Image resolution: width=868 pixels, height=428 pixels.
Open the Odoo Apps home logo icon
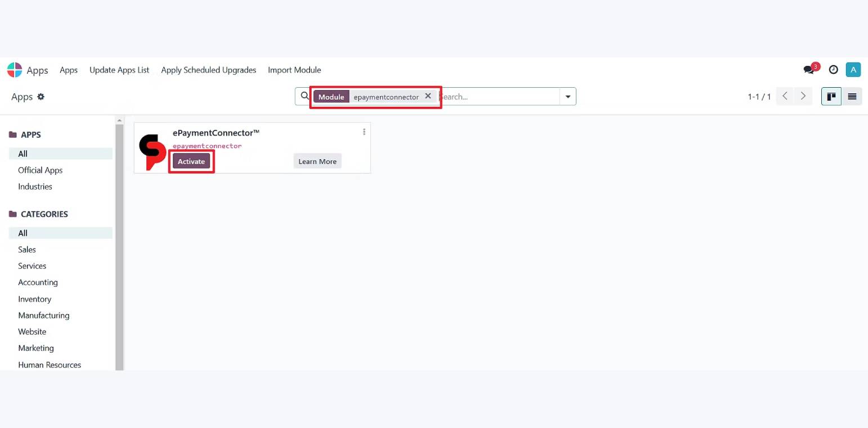[x=15, y=70]
